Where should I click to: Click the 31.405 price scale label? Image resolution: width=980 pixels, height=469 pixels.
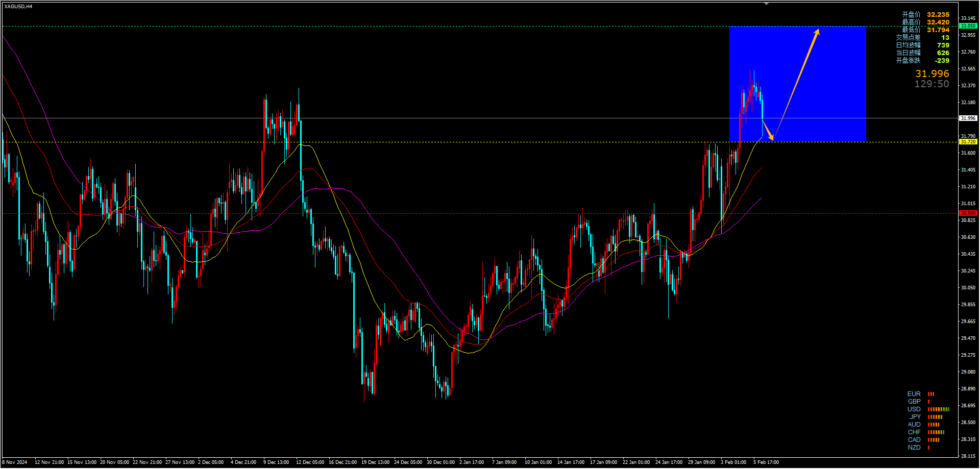tap(968, 170)
